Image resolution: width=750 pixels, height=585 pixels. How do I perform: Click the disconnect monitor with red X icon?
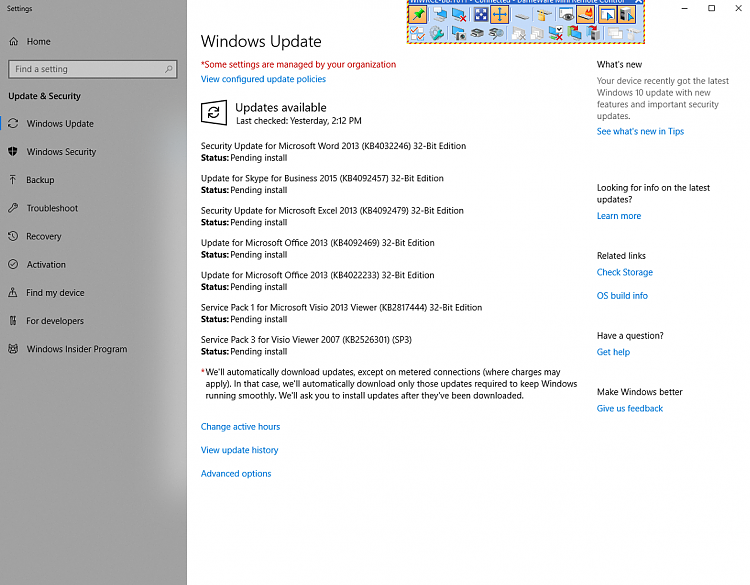pos(459,15)
